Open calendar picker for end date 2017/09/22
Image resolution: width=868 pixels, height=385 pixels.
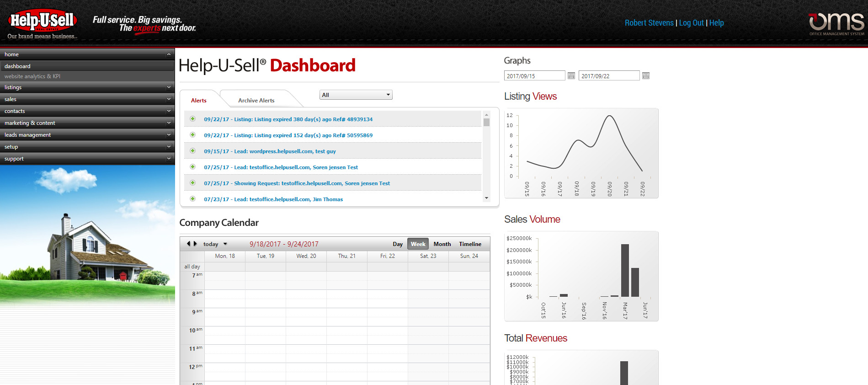pyautogui.click(x=645, y=75)
